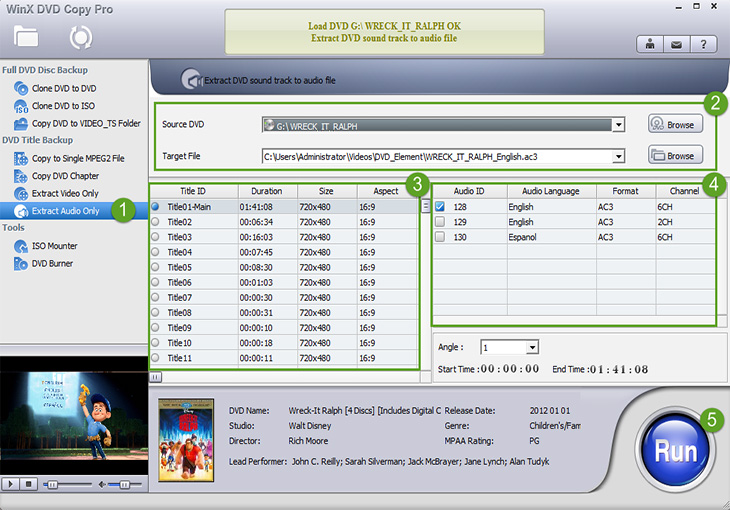
Task: Choose Copy to Single MPEG2 File
Action: coord(78,159)
